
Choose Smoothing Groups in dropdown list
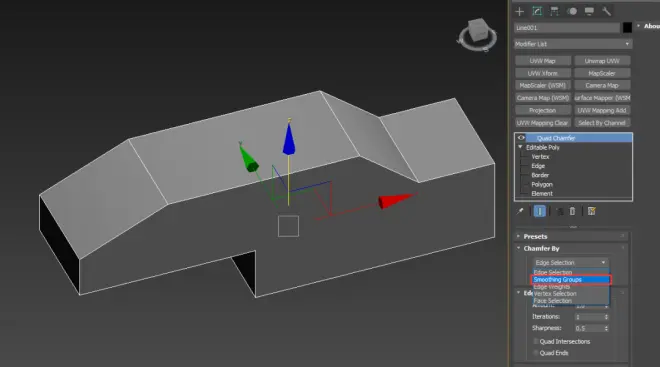click(x=571, y=279)
